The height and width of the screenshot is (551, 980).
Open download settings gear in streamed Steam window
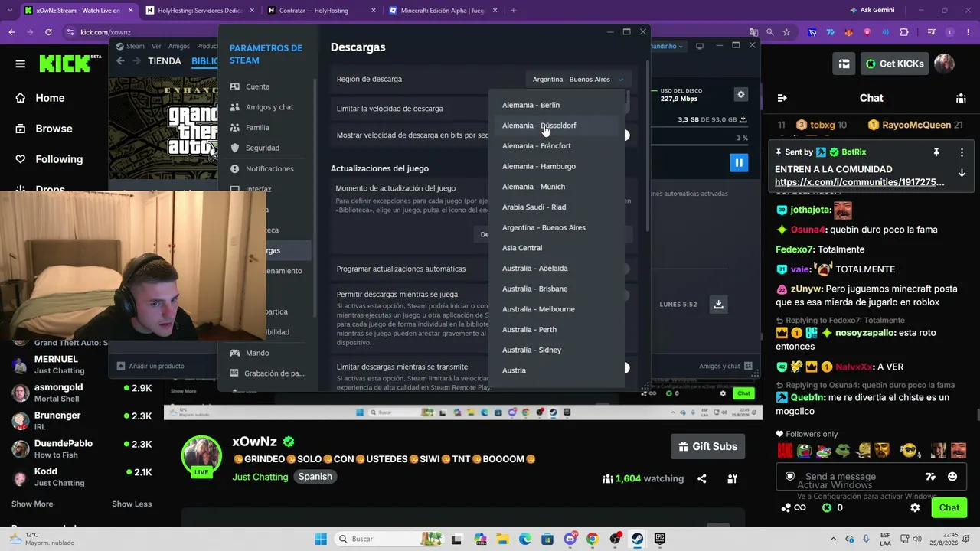[740, 95]
